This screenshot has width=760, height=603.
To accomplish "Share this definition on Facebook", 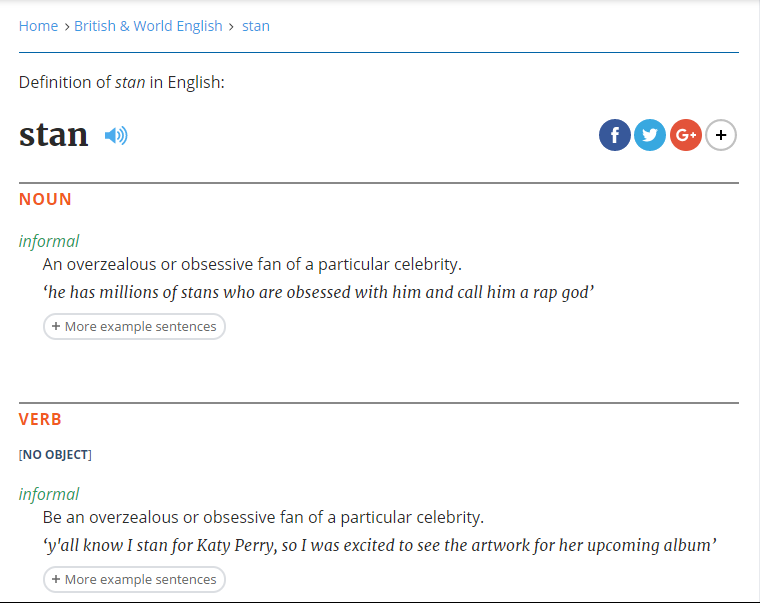I will (615, 135).
